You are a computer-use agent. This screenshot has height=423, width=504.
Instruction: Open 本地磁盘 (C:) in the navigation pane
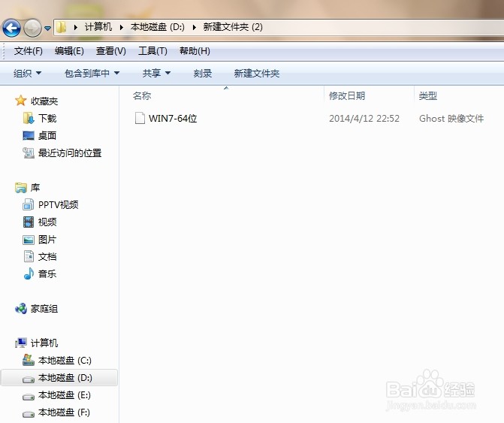65,361
